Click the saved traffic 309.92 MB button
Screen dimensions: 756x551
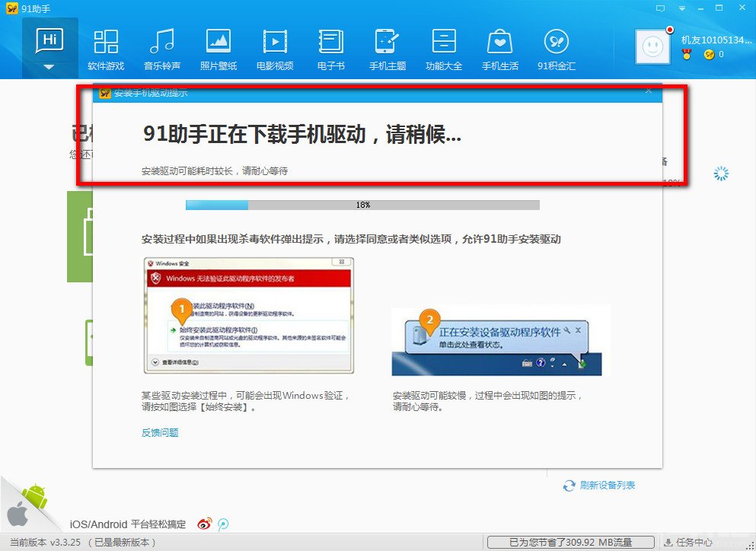571,543
